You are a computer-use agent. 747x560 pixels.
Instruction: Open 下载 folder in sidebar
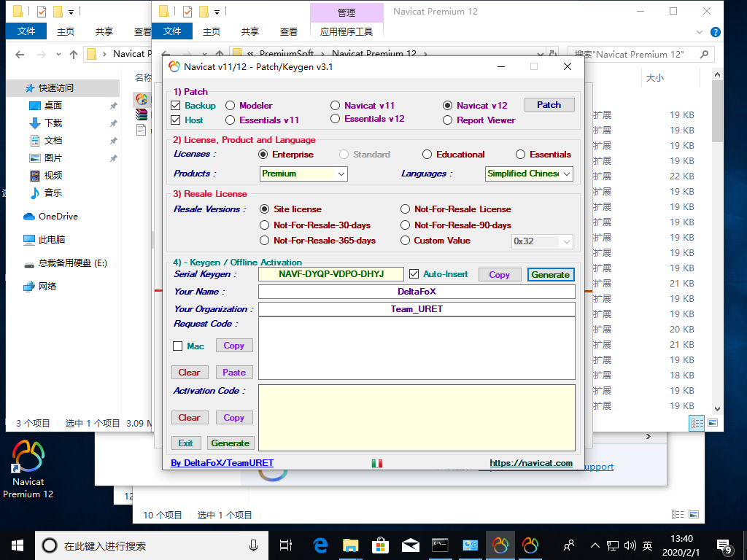tap(53, 122)
